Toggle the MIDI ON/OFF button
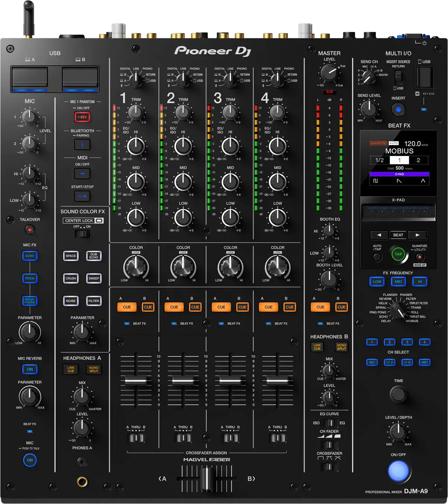448x504 pixels. pyautogui.click(x=82, y=174)
